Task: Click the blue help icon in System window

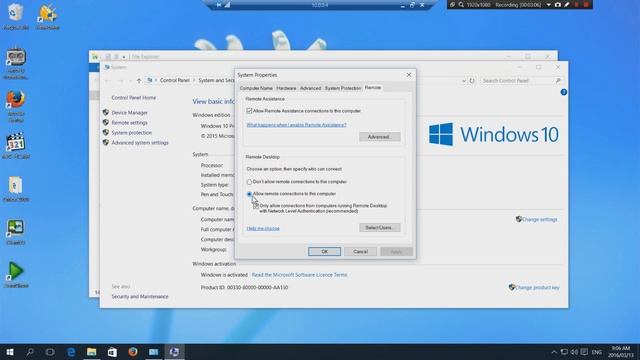Action: 564,92
